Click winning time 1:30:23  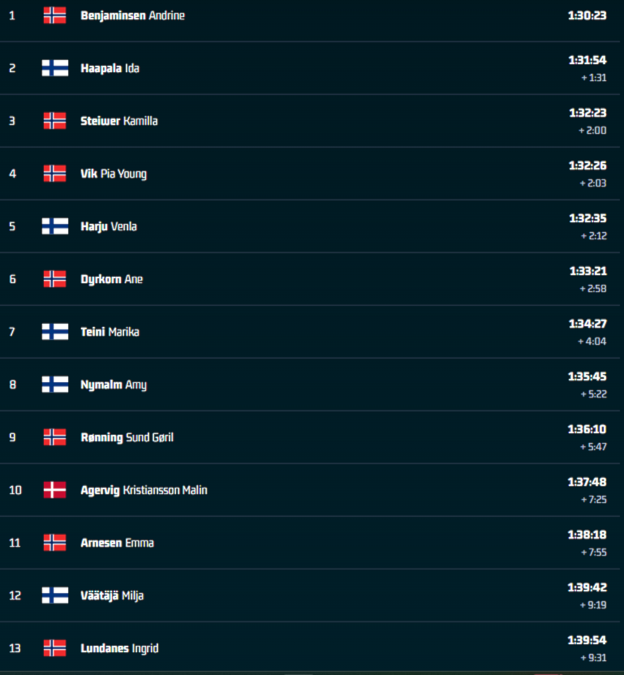587,15
